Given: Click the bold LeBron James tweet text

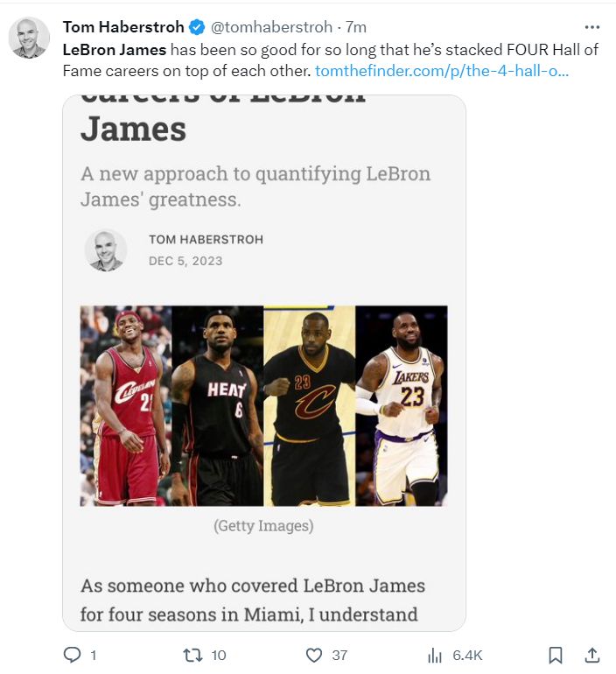Looking at the screenshot, I should (x=114, y=50).
